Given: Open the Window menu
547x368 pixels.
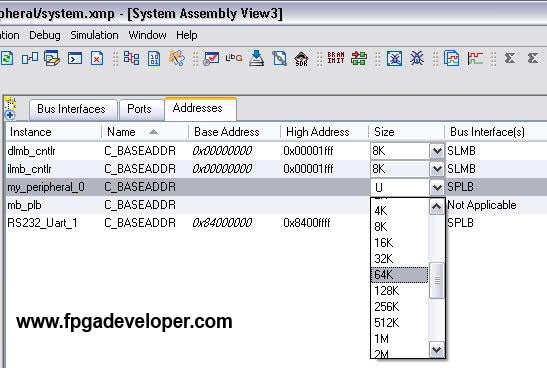Looking at the screenshot, I should point(147,35).
